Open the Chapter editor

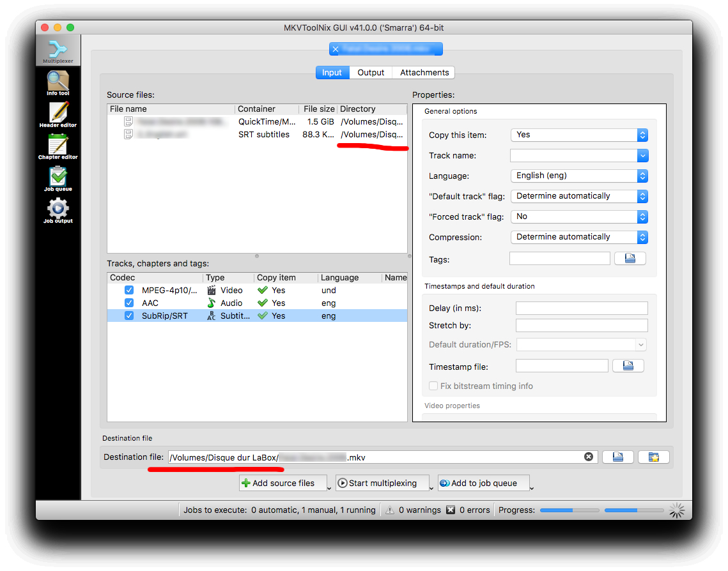[x=58, y=146]
